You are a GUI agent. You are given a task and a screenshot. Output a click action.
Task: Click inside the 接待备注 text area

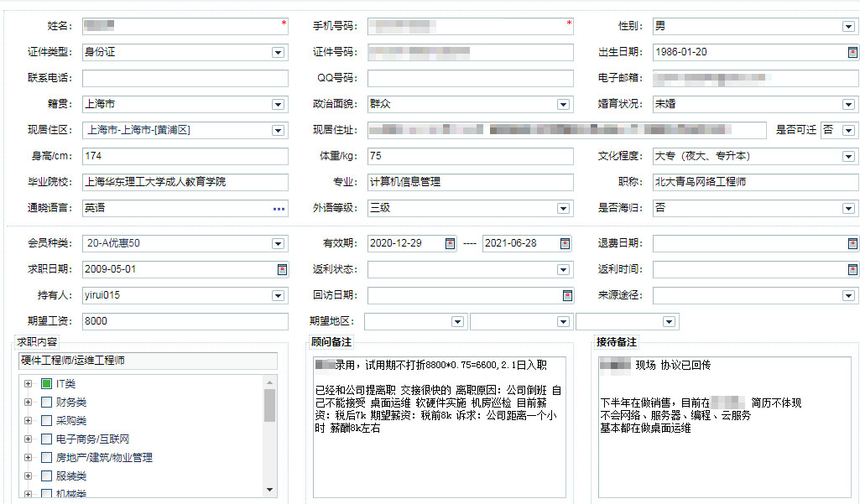tap(725, 427)
